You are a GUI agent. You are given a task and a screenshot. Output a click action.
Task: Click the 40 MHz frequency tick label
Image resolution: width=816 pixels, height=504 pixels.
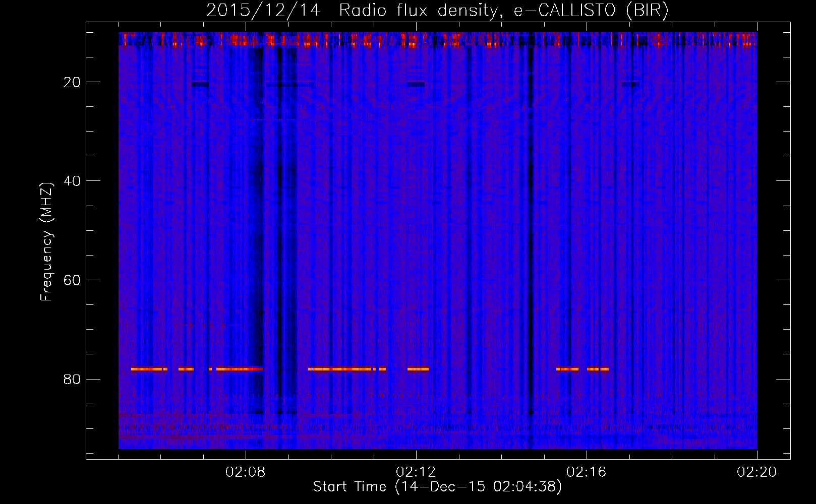(x=72, y=181)
